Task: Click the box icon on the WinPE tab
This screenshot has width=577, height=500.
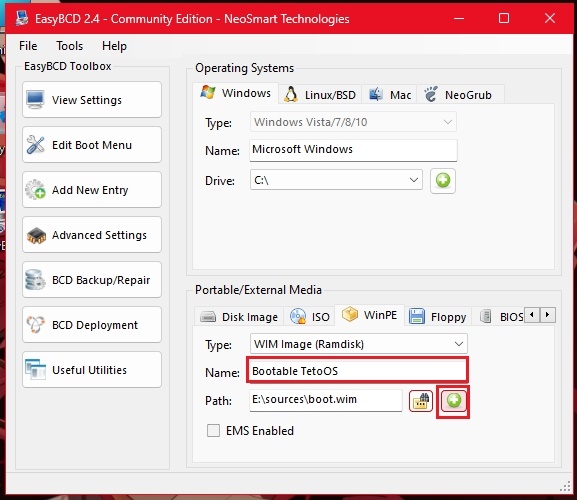Action: click(x=350, y=314)
